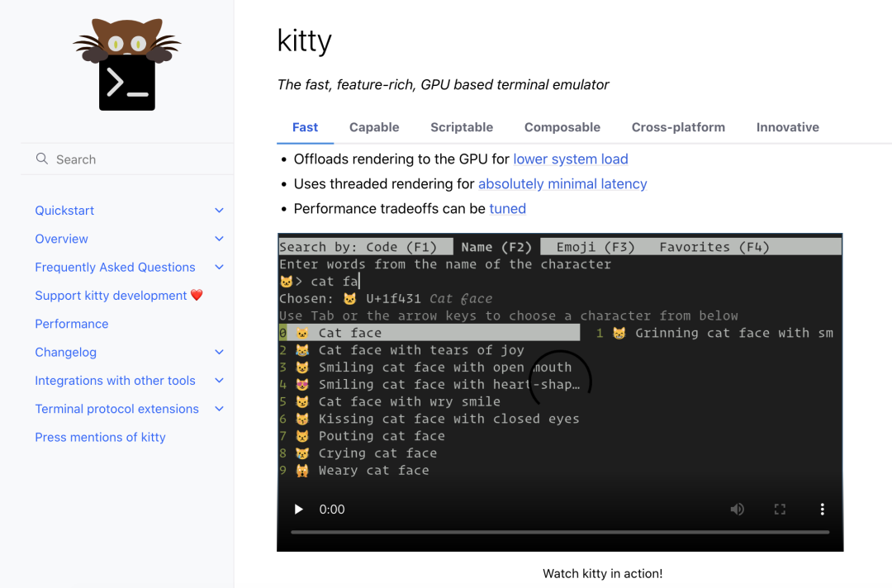Image resolution: width=892 pixels, height=588 pixels.
Task: Switch to the Composable tab
Action: (x=562, y=127)
